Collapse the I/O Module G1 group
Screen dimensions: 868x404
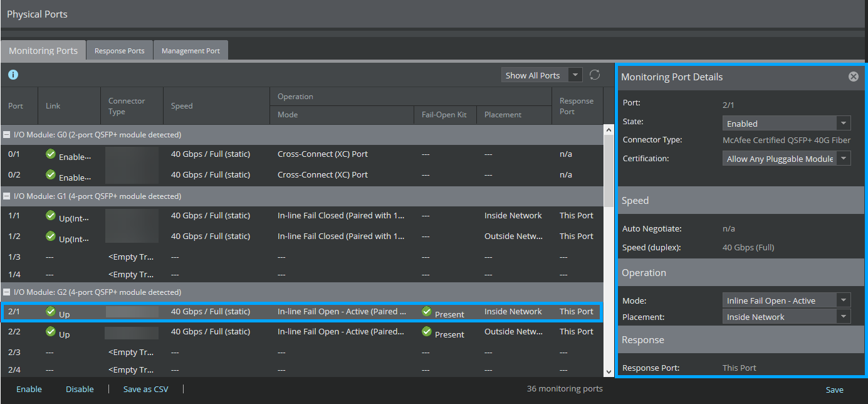7,196
